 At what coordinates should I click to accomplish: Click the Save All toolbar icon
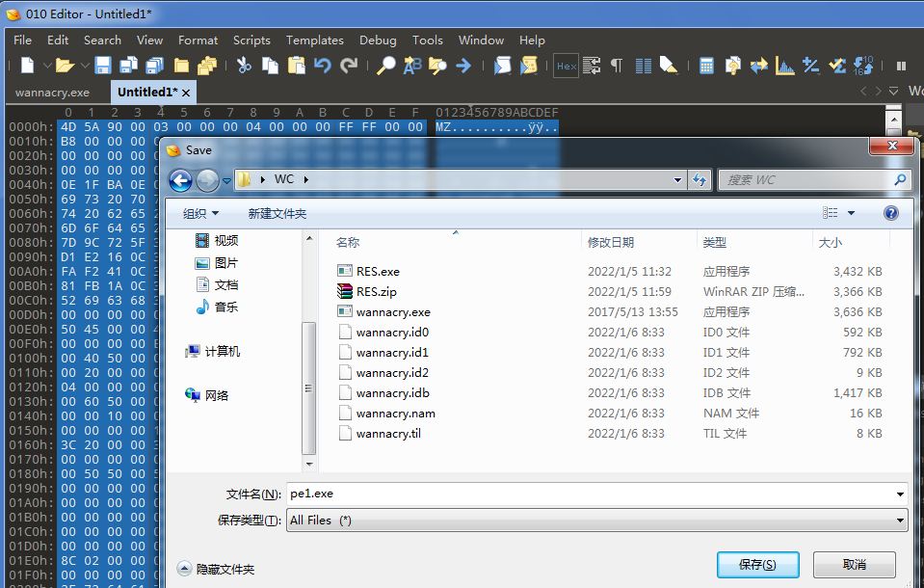pyautogui.click(x=154, y=66)
